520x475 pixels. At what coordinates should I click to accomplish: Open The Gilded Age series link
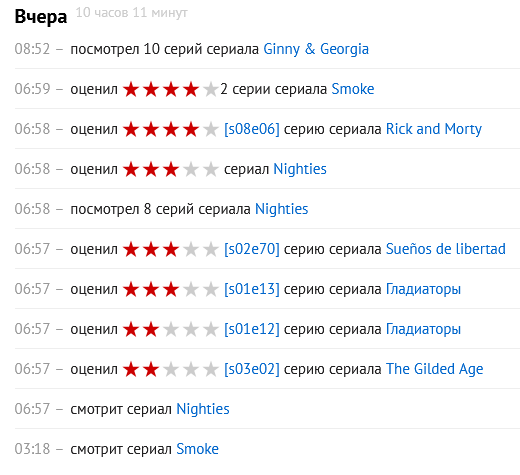(434, 369)
